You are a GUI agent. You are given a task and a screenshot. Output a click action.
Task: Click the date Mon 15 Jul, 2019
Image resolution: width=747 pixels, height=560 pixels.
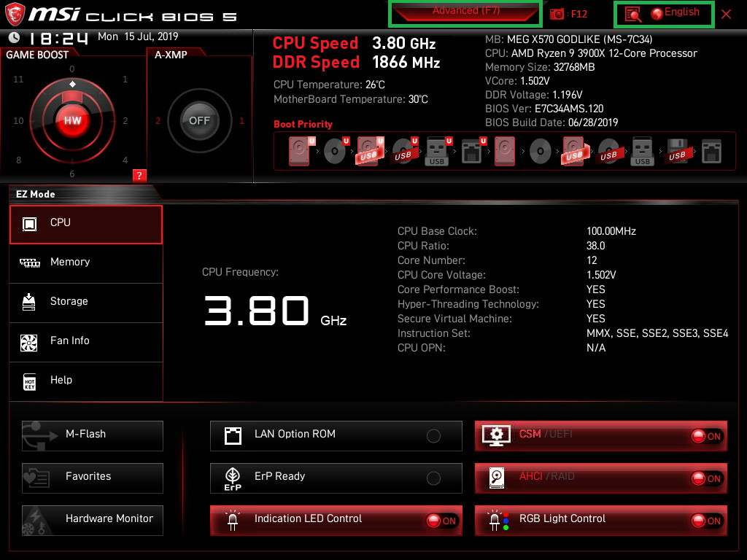click(138, 36)
